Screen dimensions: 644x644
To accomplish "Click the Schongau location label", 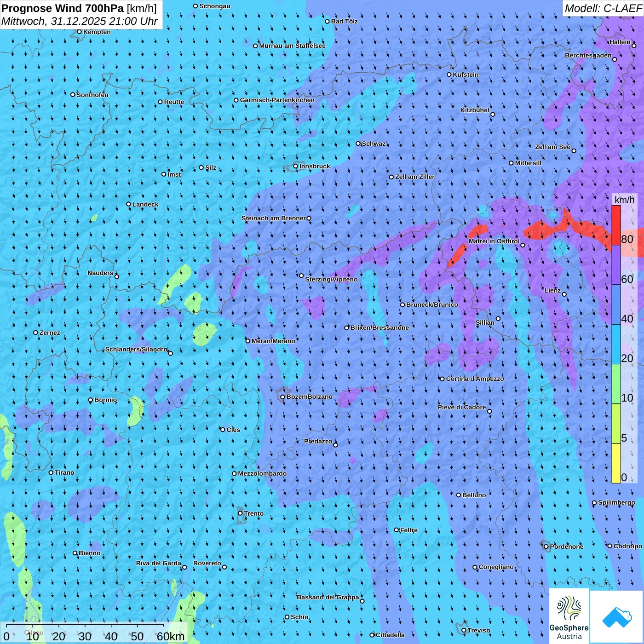I will 215,6.
